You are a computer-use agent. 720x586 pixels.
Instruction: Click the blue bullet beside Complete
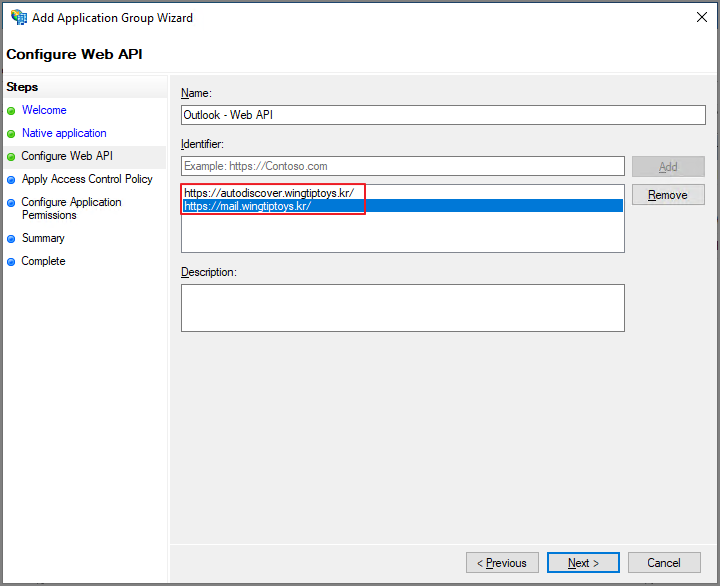[x=11, y=262]
